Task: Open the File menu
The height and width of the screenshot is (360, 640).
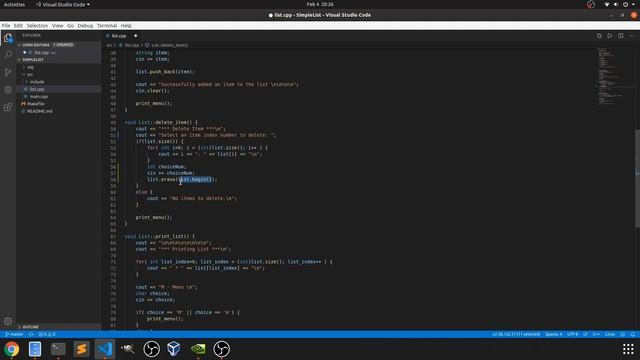Action: (6, 26)
